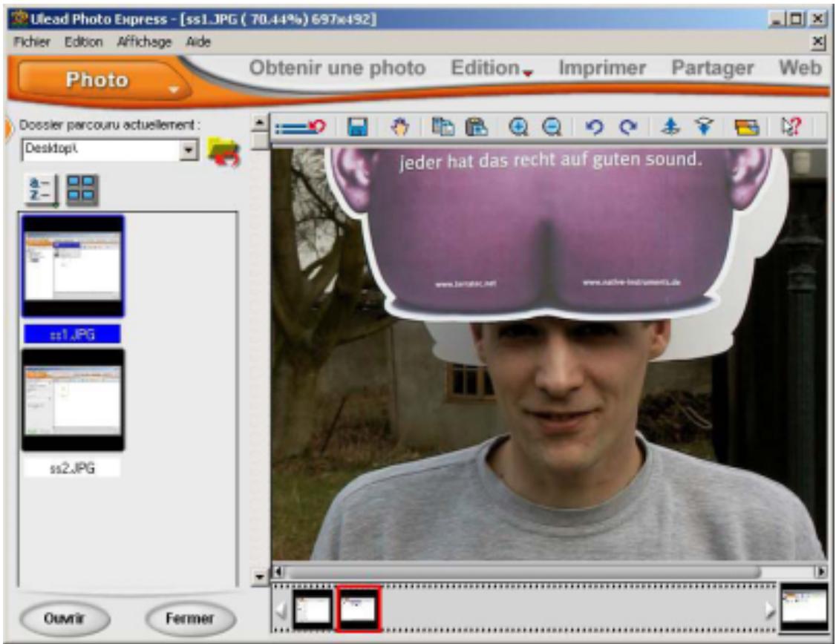The width and height of the screenshot is (836, 644).
Task: Click the Ouvrir button
Action: pyautogui.click(x=65, y=619)
